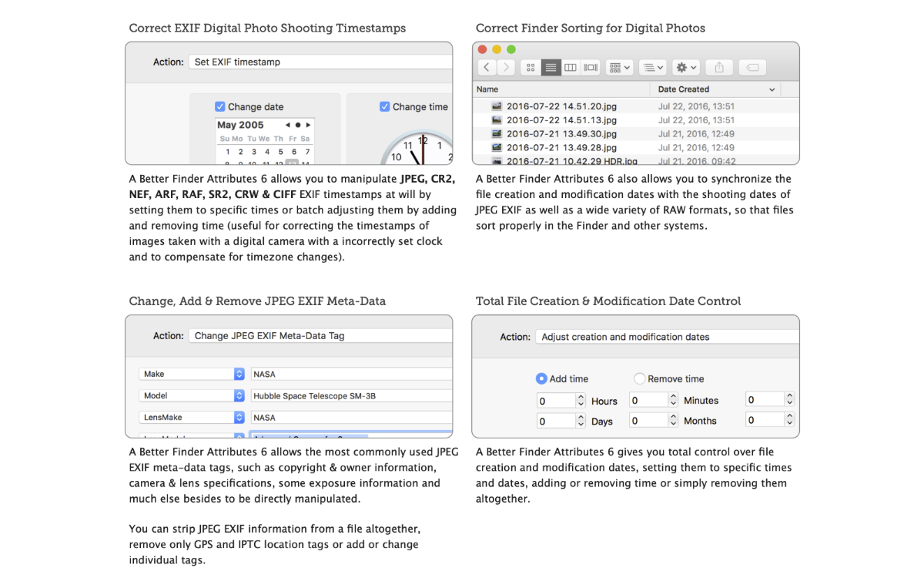924x578 pixels.
Task: Go forward in the Finder window
Action: (506, 68)
